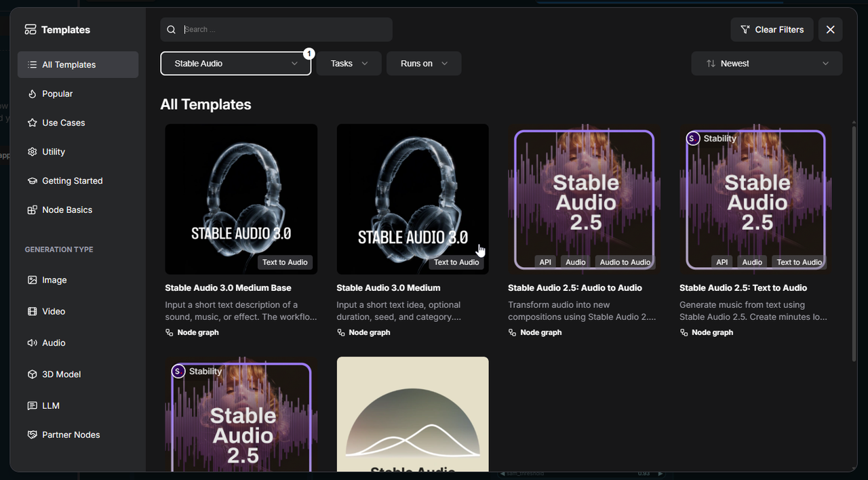
Task: Click the Clear Filters button
Action: [772, 30]
